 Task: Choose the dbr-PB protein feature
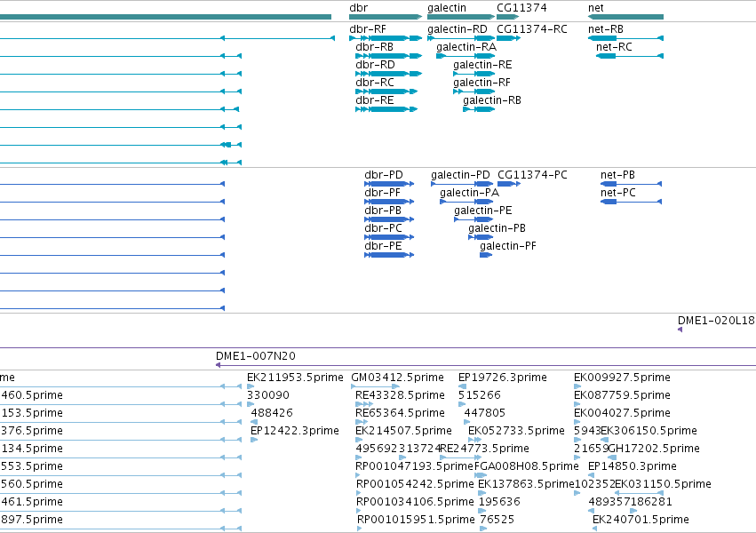click(x=389, y=219)
